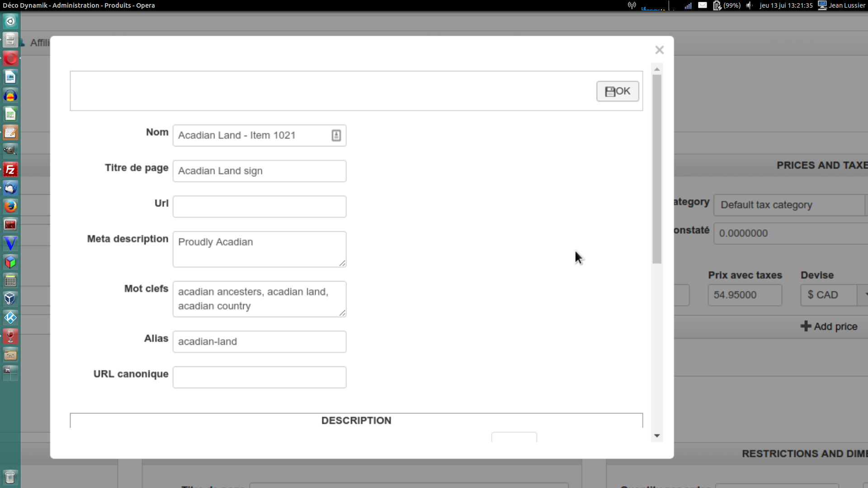Launch Thunderbird mail from the dock
Viewport: 868px width, 488px height.
[x=10, y=188]
